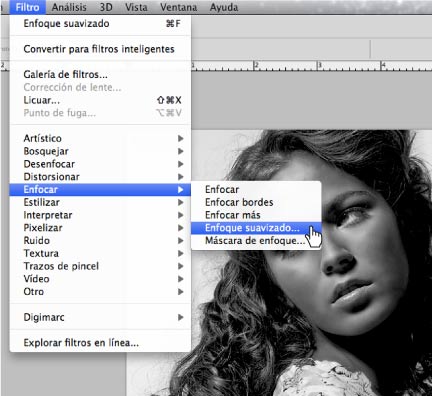Open the Análisis menu
The width and height of the screenshot is (432, 396).
tap(69, 7)
